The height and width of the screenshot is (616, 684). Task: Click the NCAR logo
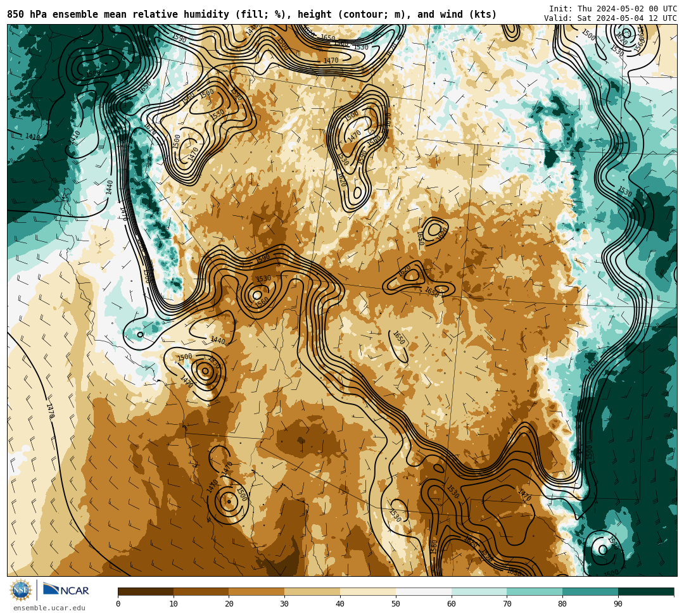[x=66, y=590]
